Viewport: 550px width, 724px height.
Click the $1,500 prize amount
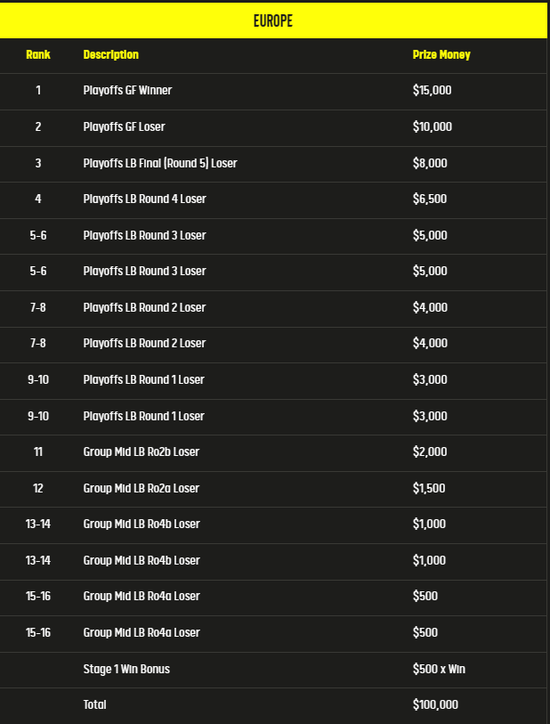coord(429,489)
